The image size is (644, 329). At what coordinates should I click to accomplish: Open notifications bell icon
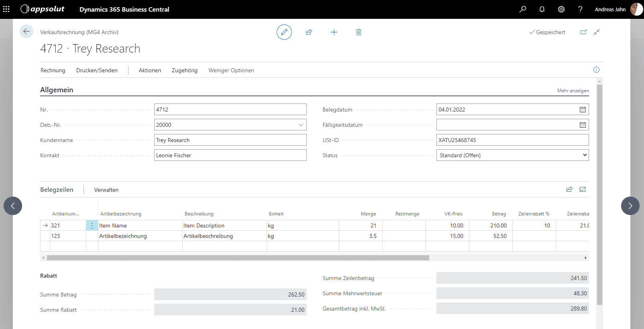pyautogui.click(x=542, y=9)
